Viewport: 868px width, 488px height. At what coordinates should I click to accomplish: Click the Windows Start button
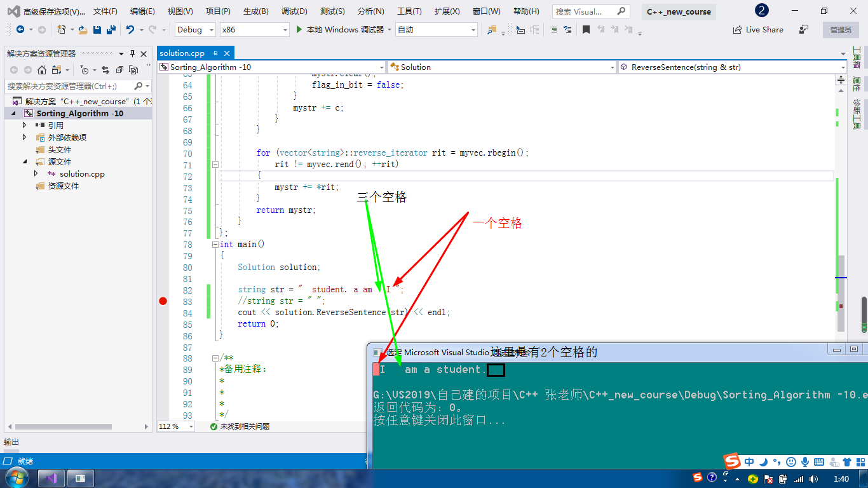(x=17, y=478)
